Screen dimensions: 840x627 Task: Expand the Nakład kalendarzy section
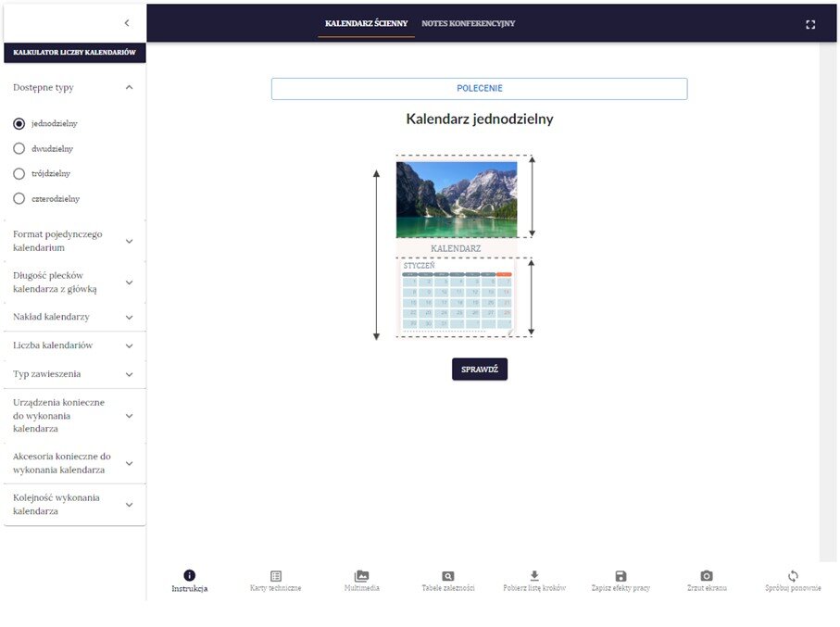75,318
